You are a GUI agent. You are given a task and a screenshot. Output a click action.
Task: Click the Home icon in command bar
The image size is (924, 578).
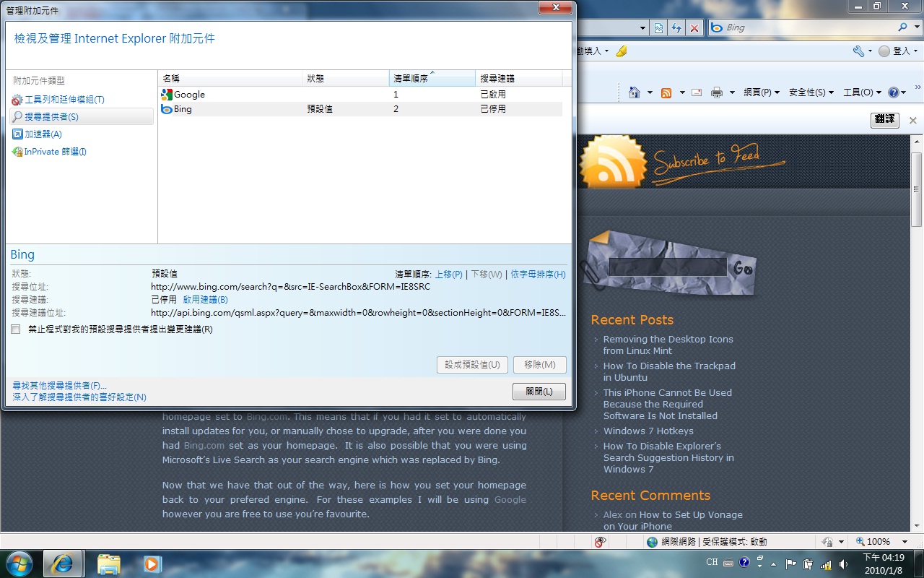coord(635,92)
